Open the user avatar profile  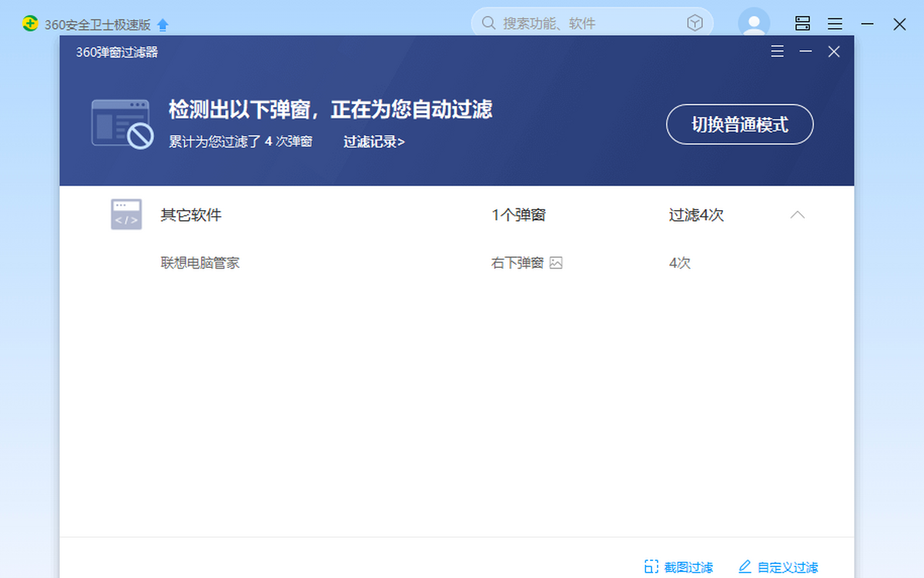[754, 23]
